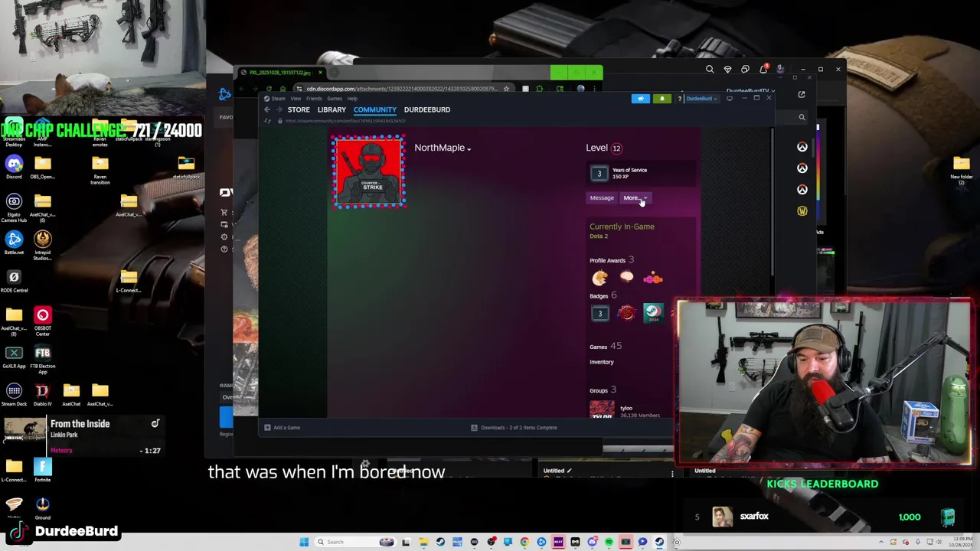Click the Level 12 badge circle
The width and height of the screenshot is (980, 551).
click(x=616, y=148)
